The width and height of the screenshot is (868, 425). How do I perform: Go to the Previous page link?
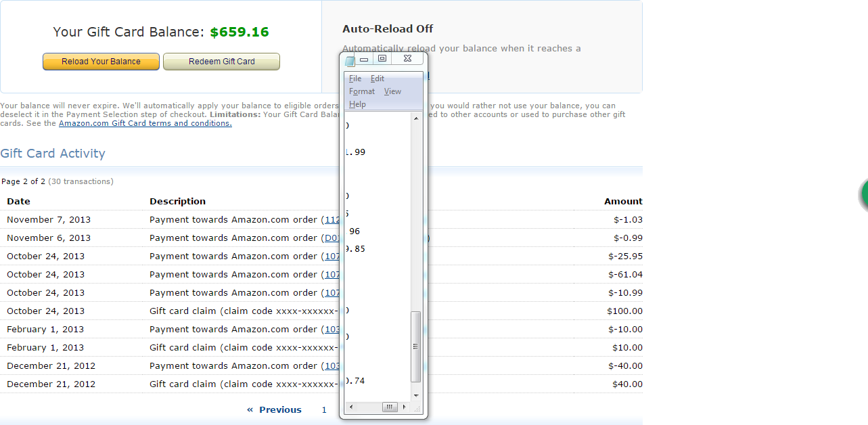coord(274,409)
